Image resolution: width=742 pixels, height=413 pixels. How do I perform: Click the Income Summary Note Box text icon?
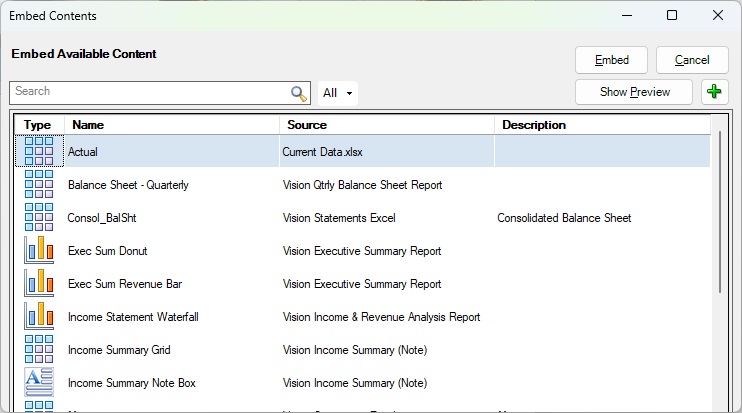point(38,383)
